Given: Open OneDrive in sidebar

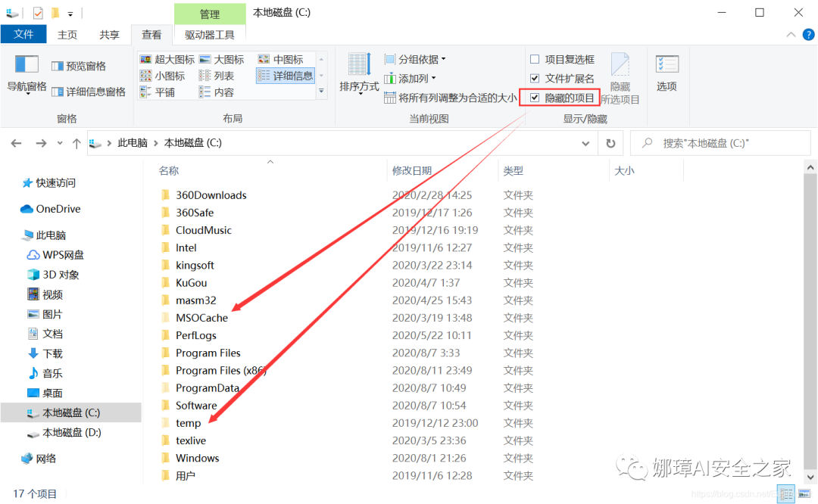Looking at the screenshot, I should (x=51, y=209).
